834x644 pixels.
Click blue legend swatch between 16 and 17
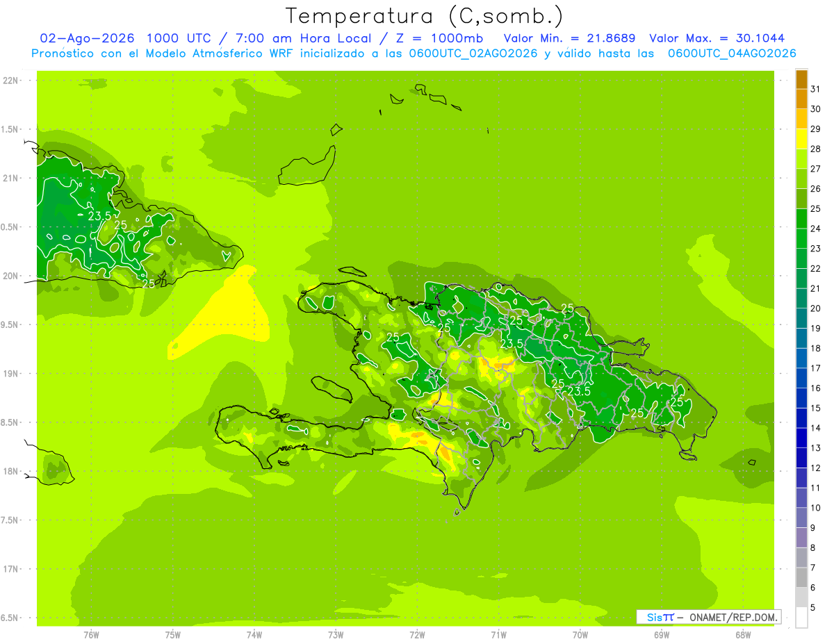[x=801, y=379]
